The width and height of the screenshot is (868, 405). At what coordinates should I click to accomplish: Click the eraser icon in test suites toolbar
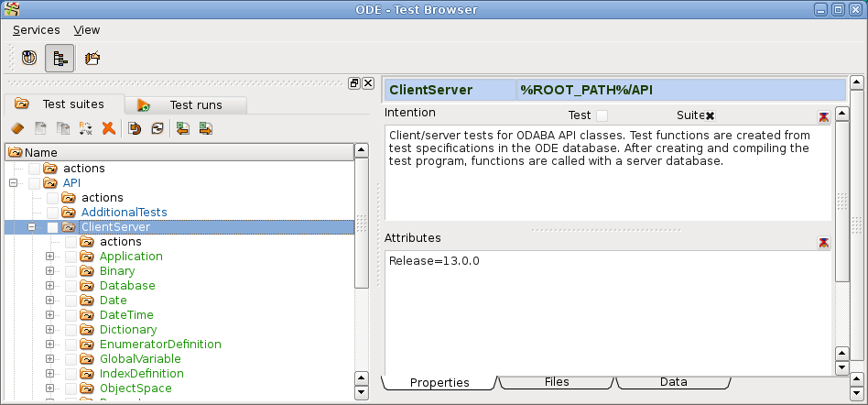click(x=17, y=129)
